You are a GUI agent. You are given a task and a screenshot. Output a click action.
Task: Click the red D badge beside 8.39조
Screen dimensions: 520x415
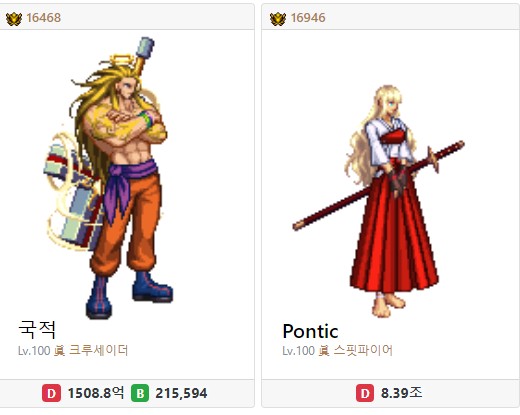pyautogui.click(x=365, y=393)
